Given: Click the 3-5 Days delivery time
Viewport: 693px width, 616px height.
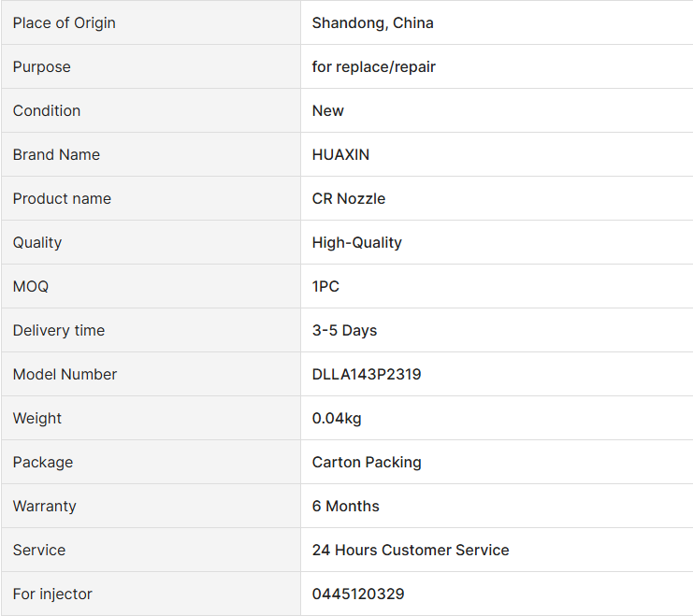Looking at the screenshot, I should click(x=344, y=331).
